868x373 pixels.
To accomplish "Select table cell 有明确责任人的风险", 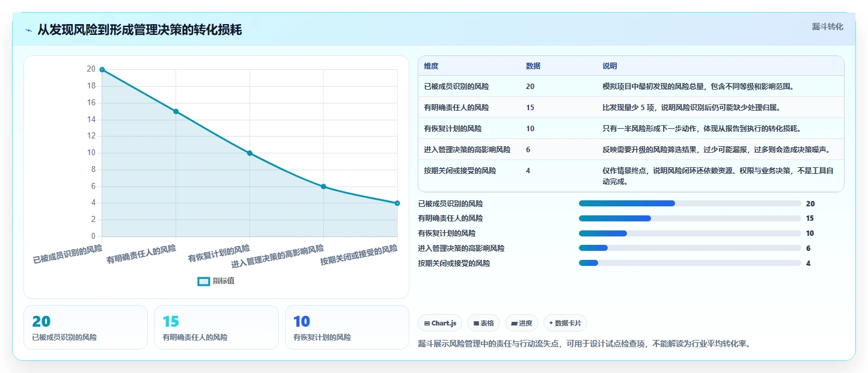I will coord(456,108).
